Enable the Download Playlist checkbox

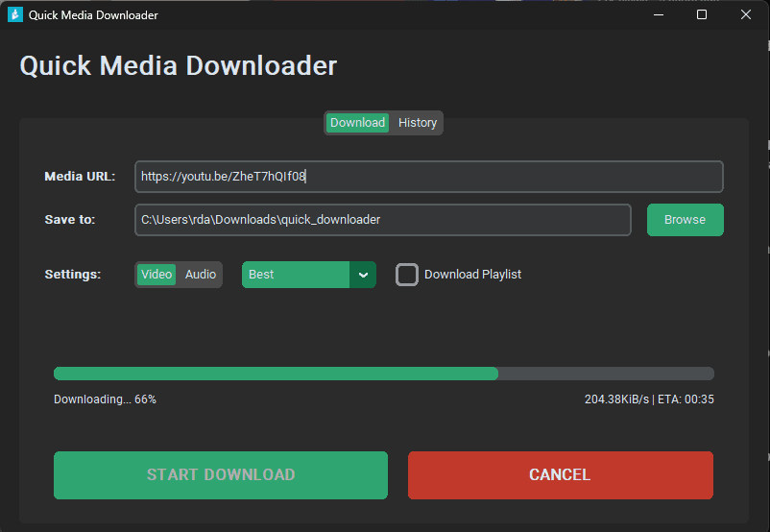407,275
